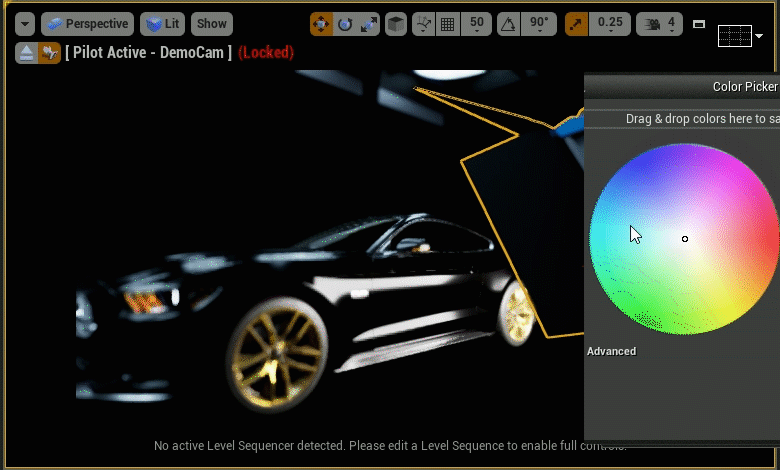The height and width of the screenshot is (470, 780).
Task: Open the surface snapping options icon
Action: (424, 24)
